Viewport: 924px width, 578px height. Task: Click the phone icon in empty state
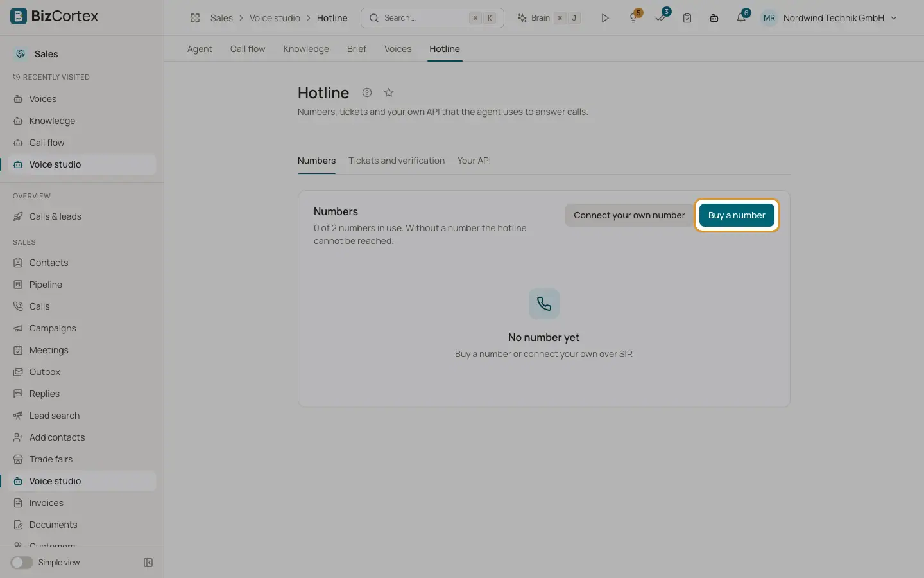[x=544, y=304]
